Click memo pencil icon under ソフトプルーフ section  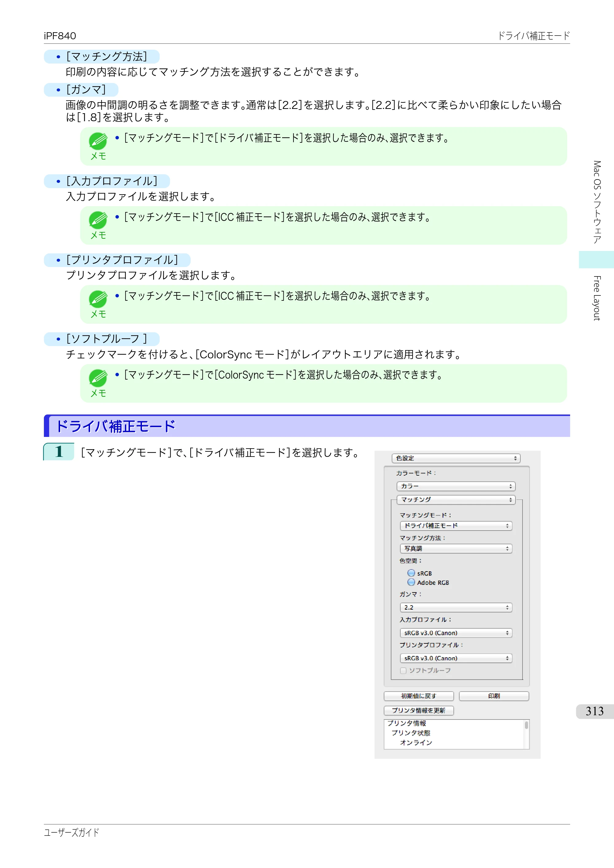[98, 378]
